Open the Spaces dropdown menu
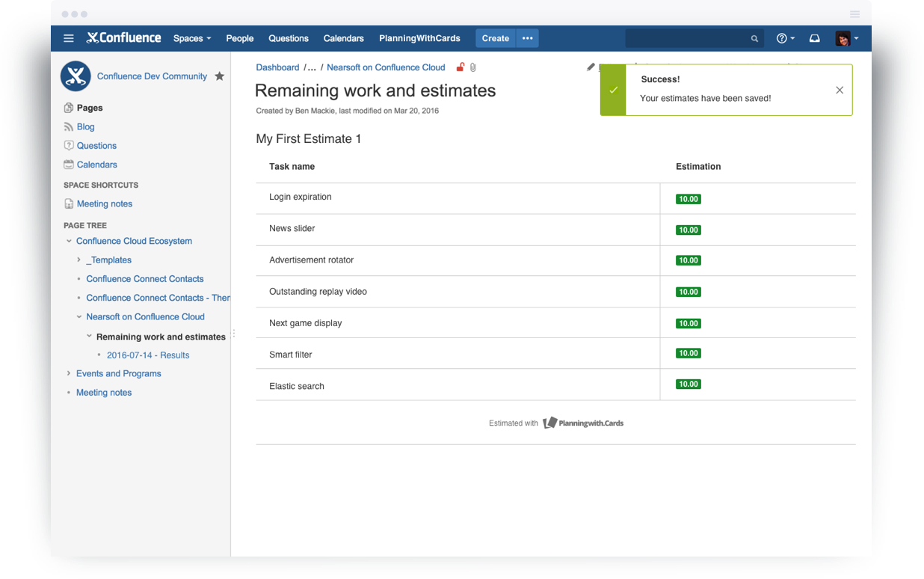 192,38
